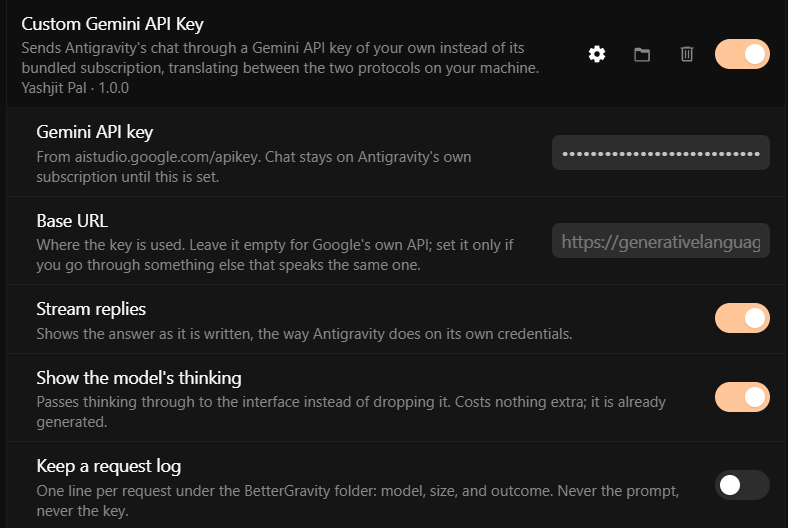Image resolution: width=788 pixels, height=528 pixels.
Task: Click the Base URL label
Action: [72, 221]
